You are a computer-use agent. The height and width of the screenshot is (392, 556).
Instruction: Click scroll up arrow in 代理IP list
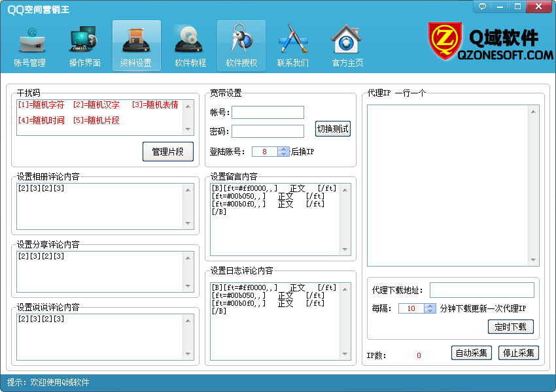tap(533, 112)
